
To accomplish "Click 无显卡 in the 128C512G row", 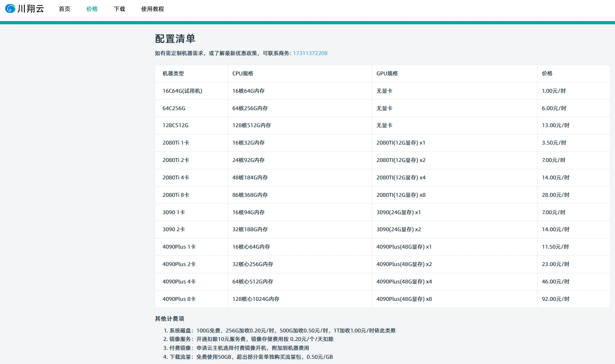I will point(384,125).
